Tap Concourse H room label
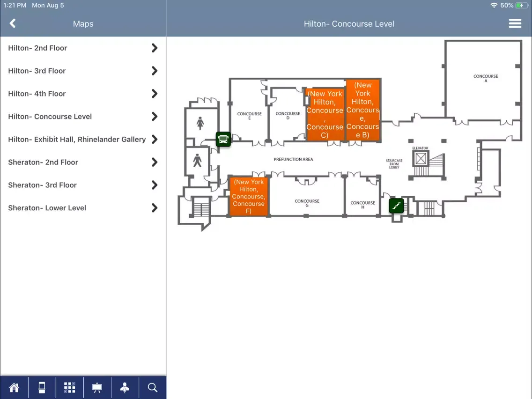The height and width of the screenshot is (399, 532). [362, 205]
